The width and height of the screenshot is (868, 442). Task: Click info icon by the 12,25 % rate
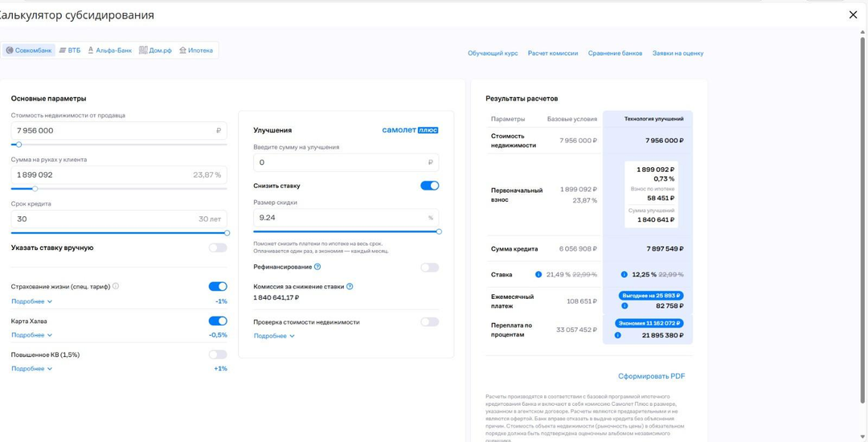(x=624, y=275)
